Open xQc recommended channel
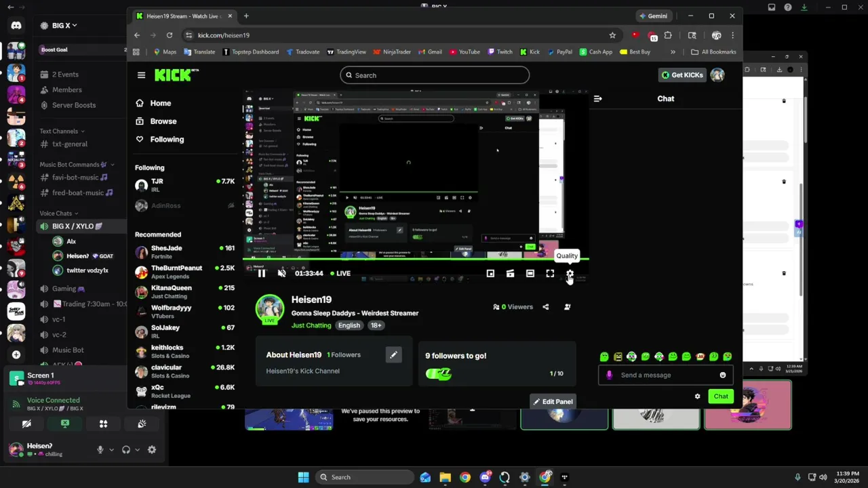This screenshot has height=488, width=868. [x=184, y=391]
